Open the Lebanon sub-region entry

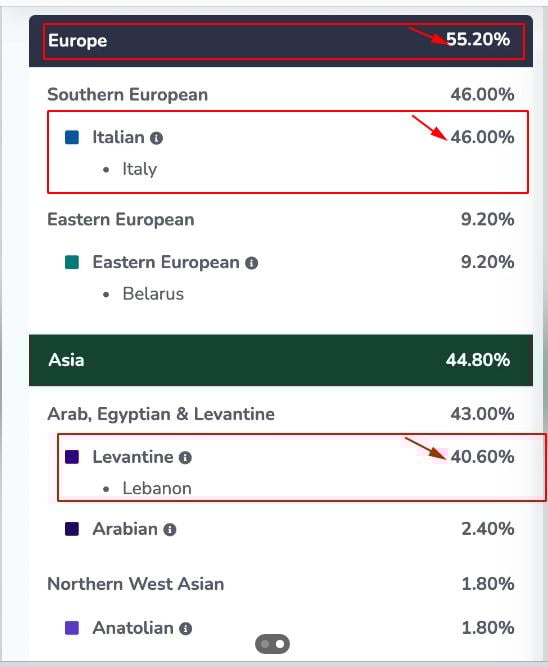pyautogui.click(x=157, y=488)
